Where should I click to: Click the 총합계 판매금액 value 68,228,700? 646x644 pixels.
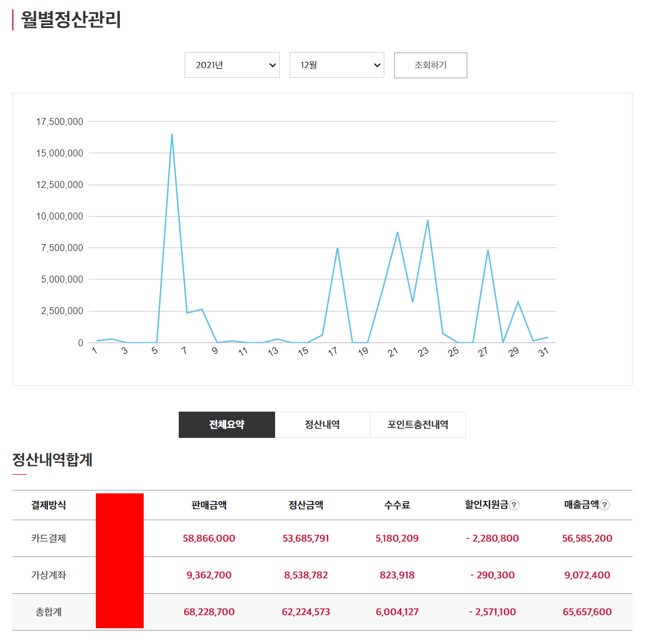209,612
